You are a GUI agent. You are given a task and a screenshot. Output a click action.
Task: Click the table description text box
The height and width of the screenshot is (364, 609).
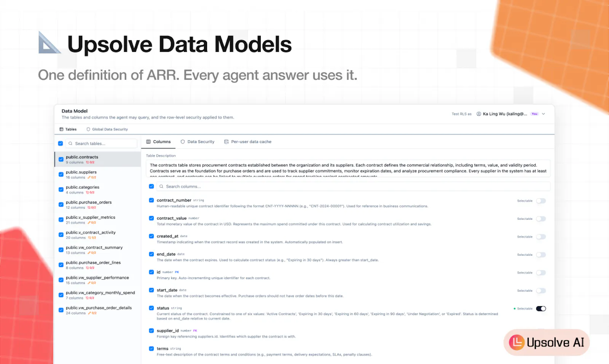click(348, 168)
